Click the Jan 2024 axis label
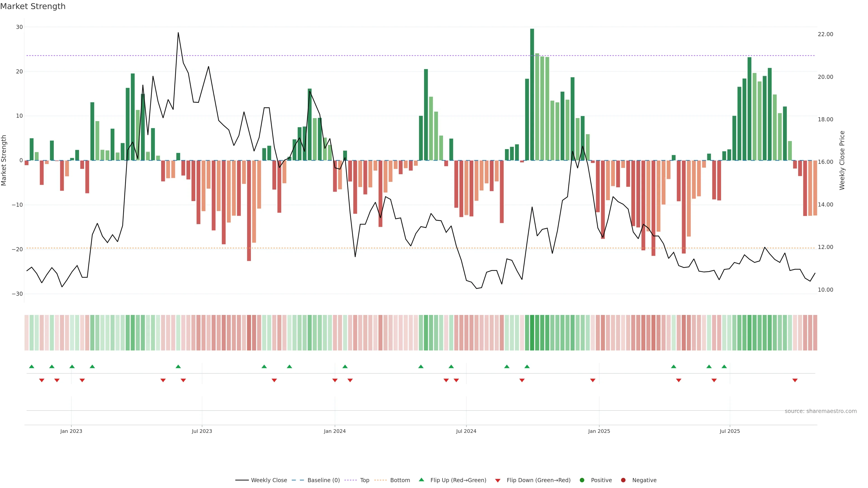This screenshot has height=488, width=868. tap(335, 431)
